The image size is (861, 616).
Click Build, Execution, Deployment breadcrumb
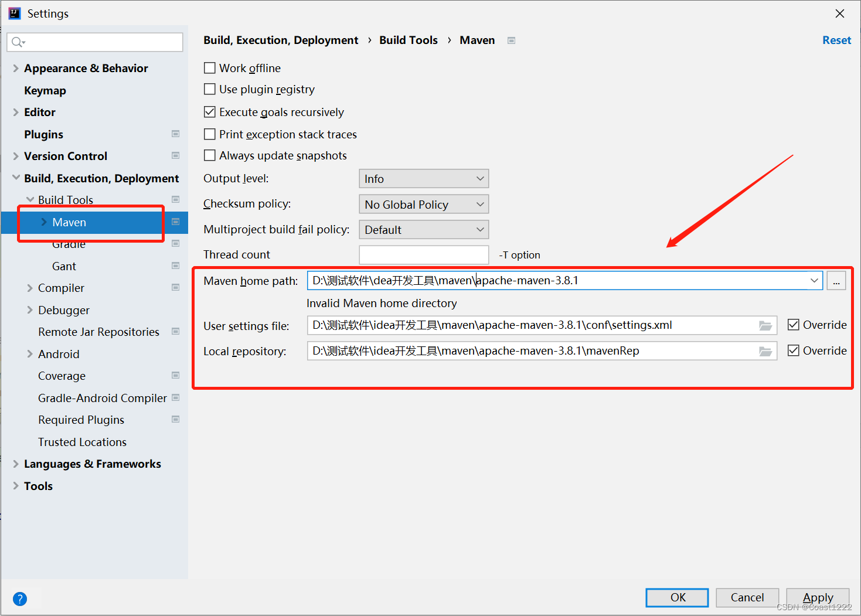click(x=281, y=40)
